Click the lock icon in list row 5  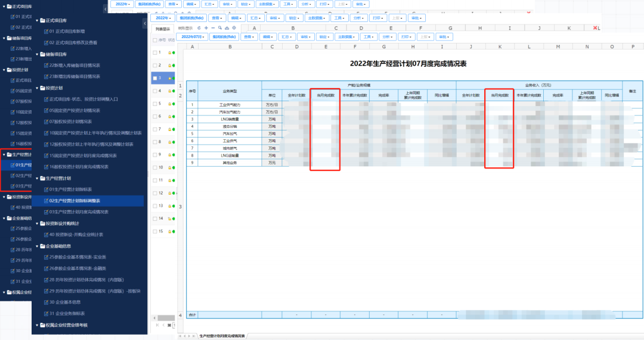[169, 104]
